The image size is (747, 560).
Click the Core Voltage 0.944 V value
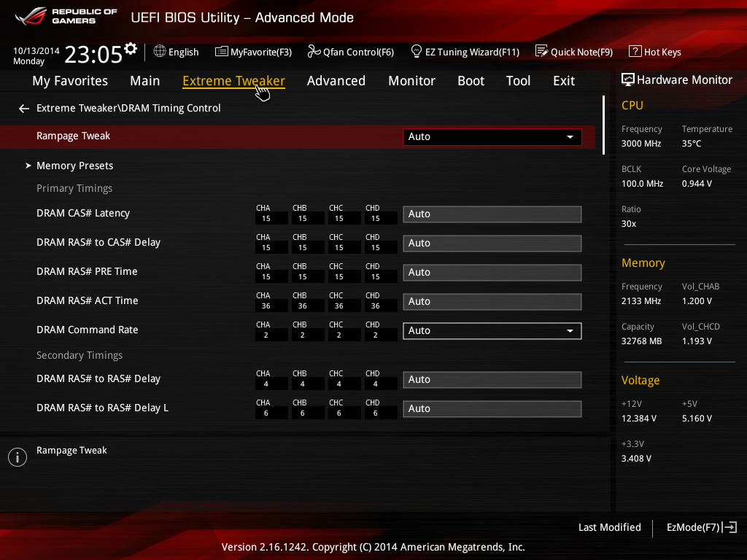(x=697, y=183)
